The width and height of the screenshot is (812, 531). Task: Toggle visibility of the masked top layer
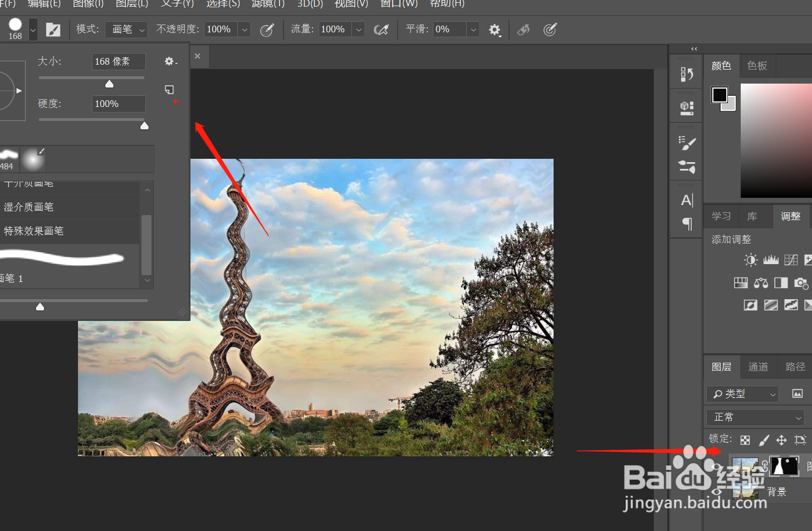(x=717, y=467)
